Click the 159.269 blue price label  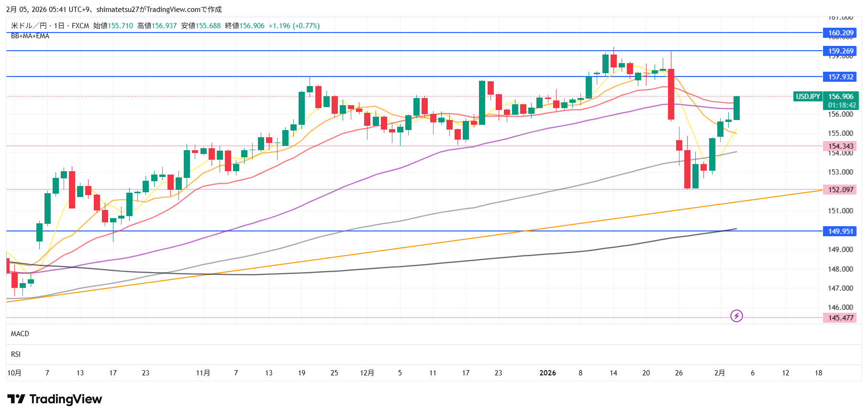840,51
